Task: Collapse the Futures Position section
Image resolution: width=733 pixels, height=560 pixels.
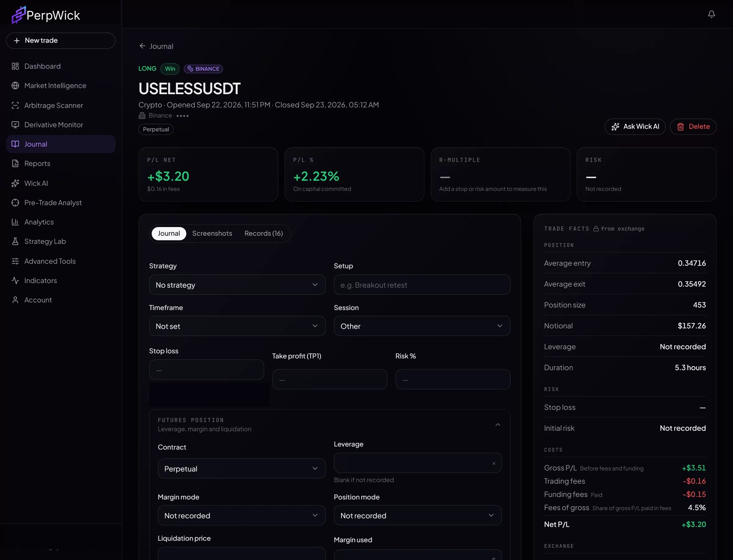Action: coord(498,424)
